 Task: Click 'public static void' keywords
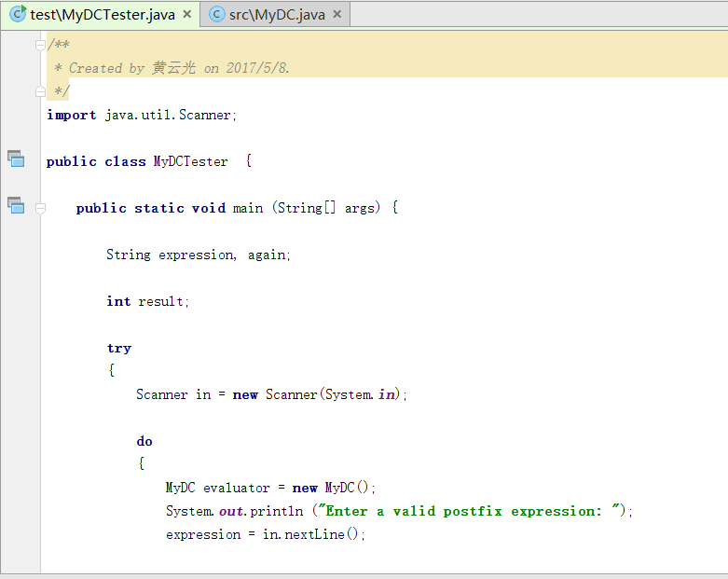[x=151, y=208]
